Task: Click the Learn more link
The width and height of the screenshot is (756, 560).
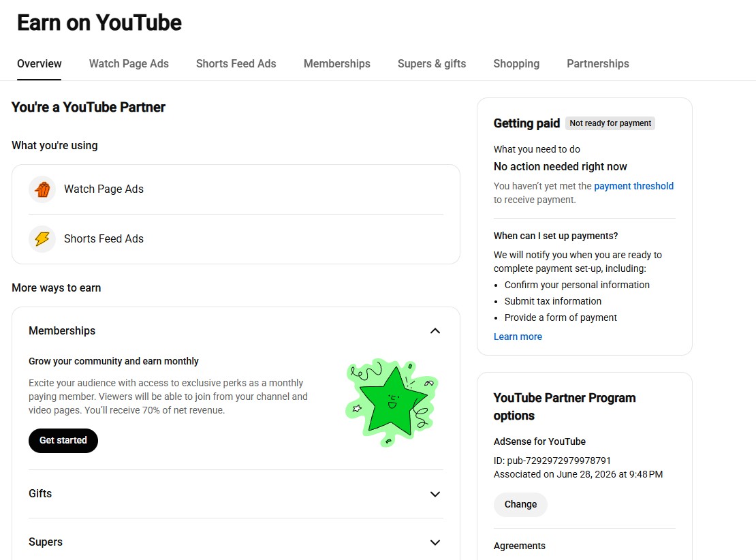Action: pyautogui.click(x=518, y=337)
